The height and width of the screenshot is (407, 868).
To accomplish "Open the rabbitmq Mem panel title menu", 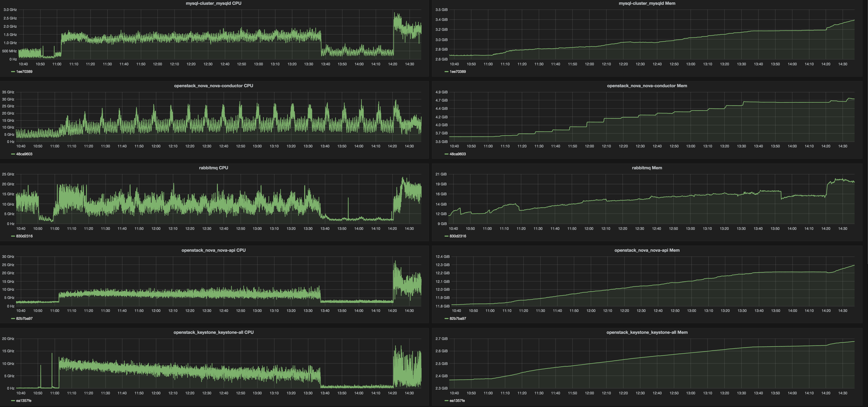I will [647, 168].
